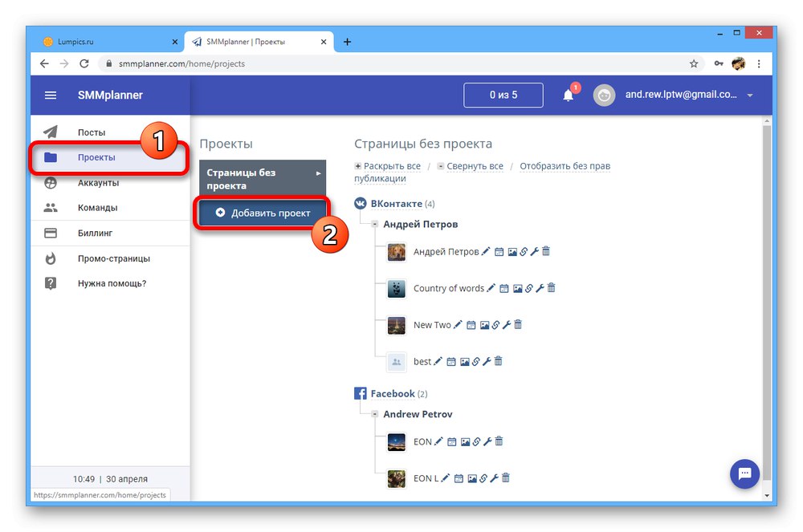803x532 pixels.
Task: Open calendar icon for Country of words
Action: click(x=504, y=289)
